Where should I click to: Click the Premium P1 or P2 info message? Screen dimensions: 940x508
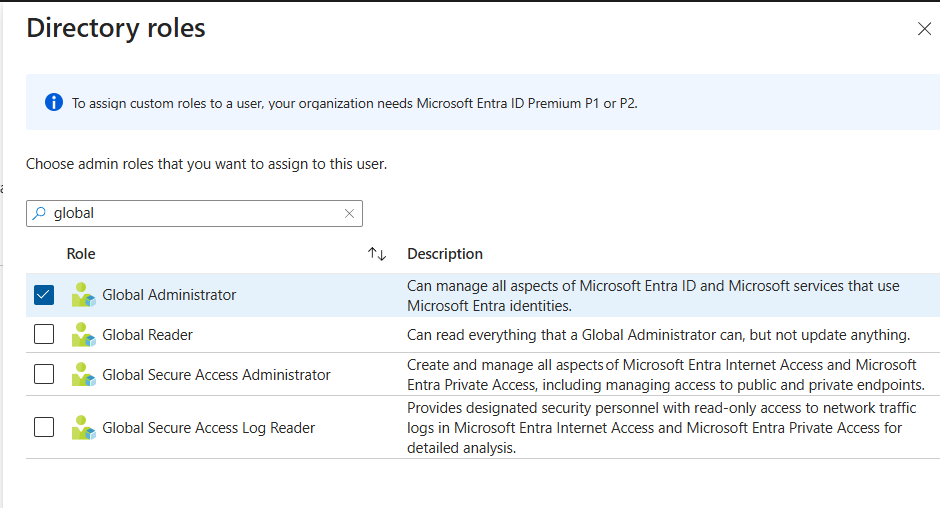click(355, 103)
